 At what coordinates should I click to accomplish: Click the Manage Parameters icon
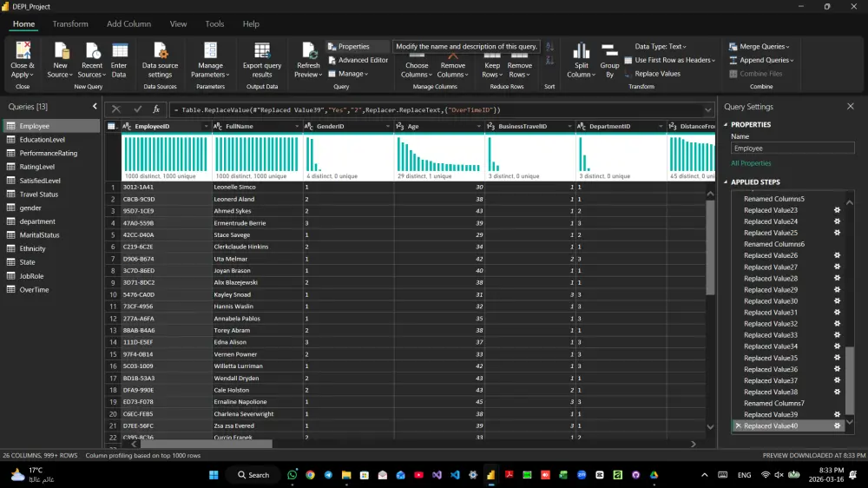[x=210, y=59]
